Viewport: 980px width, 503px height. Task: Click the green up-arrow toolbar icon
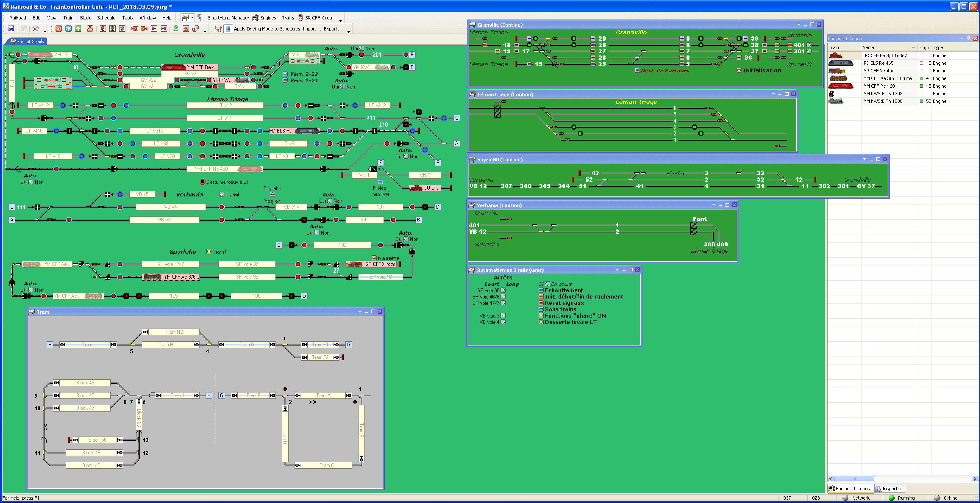(78, 29)
